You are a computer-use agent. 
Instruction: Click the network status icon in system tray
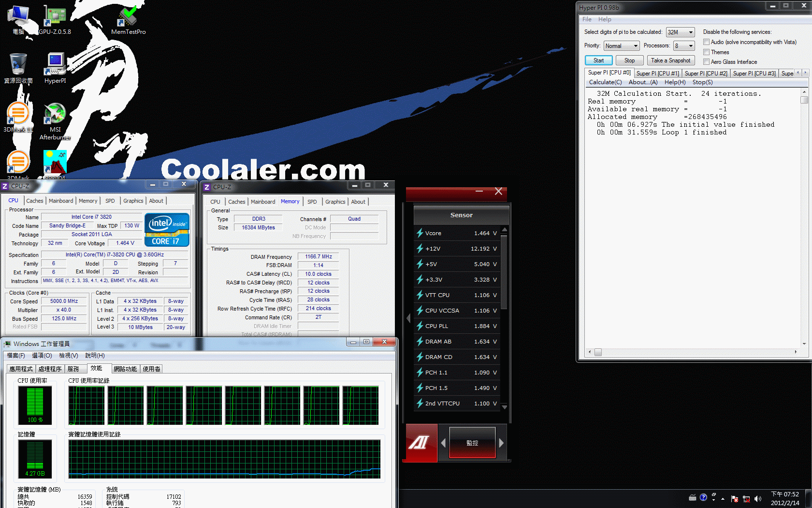pyautogui.click(x=746, y=499)
